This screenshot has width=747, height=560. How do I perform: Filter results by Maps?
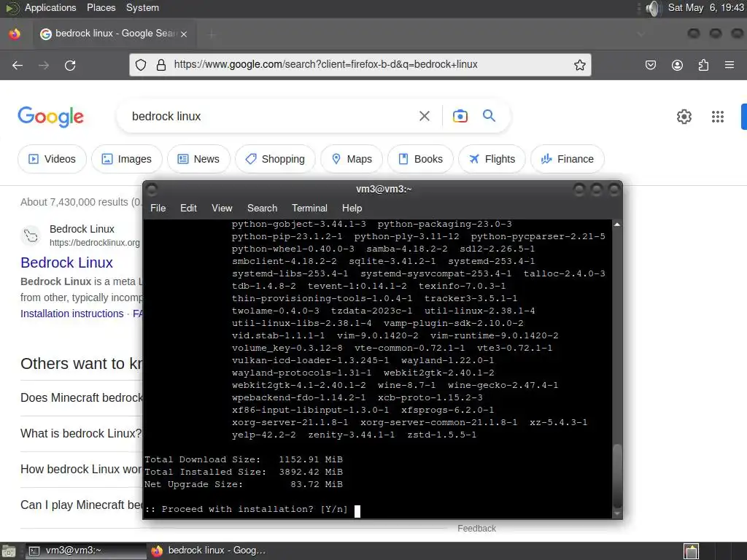click(x=352, y=159)
